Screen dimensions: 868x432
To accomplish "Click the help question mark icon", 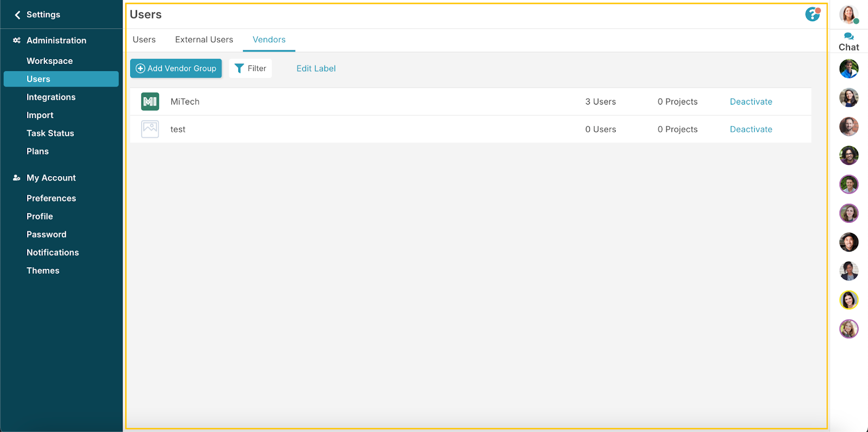I will coord(812,15).
